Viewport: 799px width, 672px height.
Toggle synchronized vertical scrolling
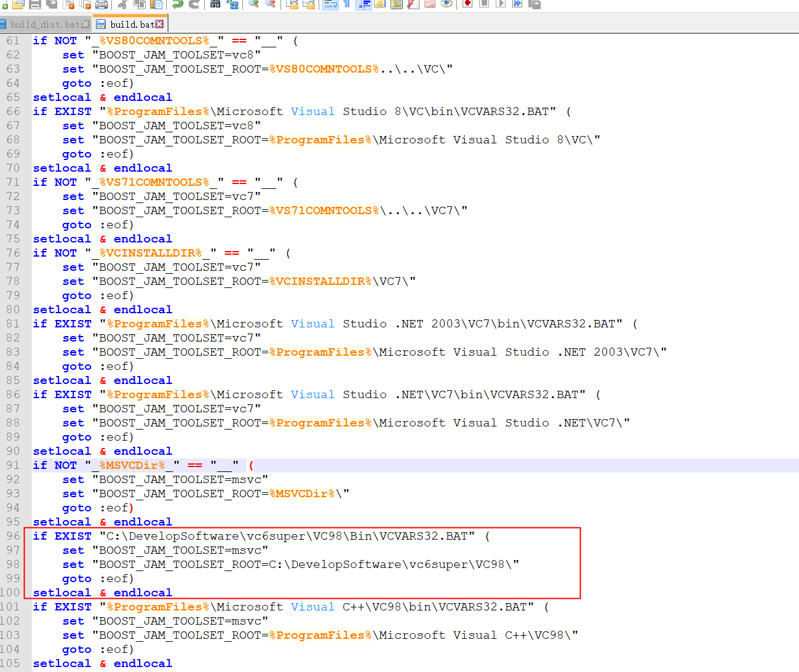[x=292, y=4]
